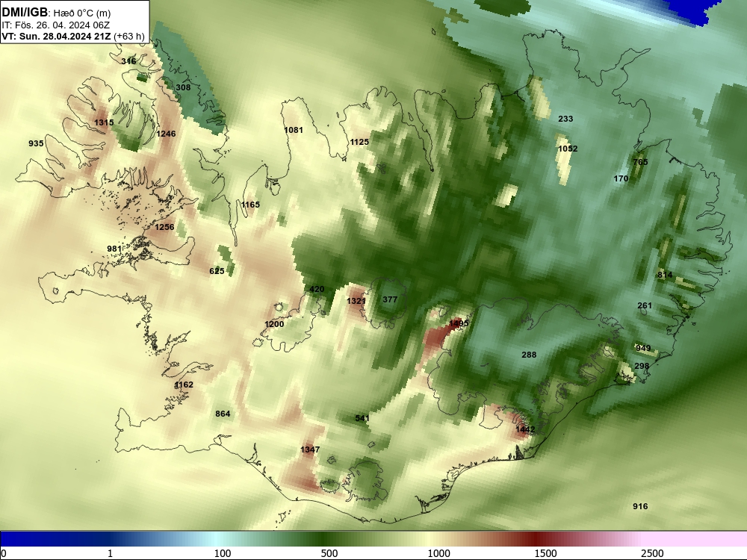Select the 1162 value

tap(184, 385)
